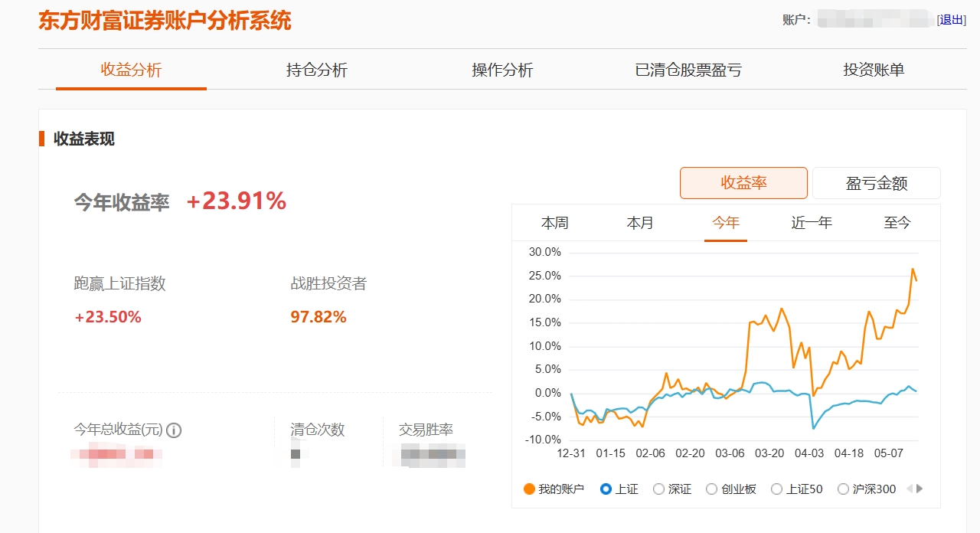980x533 pixels.
Task: Open the 收益分析 tab
Action: coord(132,70)
